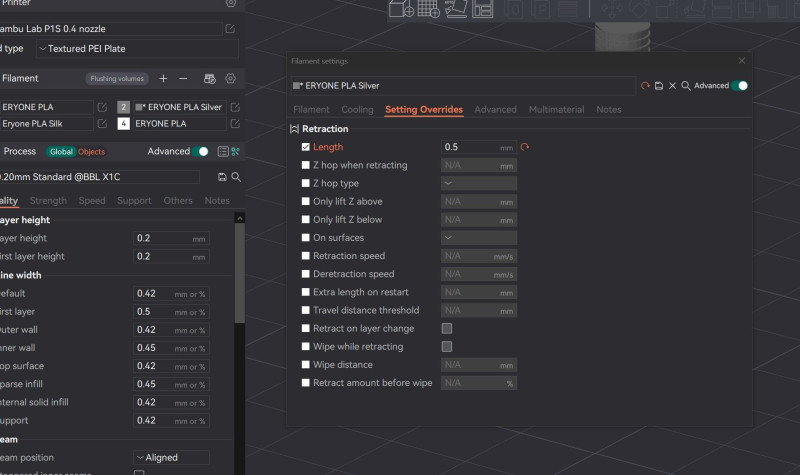Collapse the Retraction section

pyautogui.click(x=294, y=129)
